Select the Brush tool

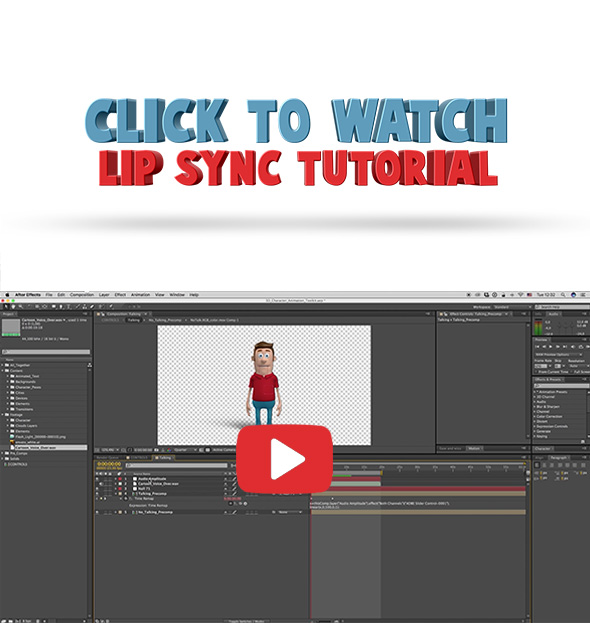[77, 307]
